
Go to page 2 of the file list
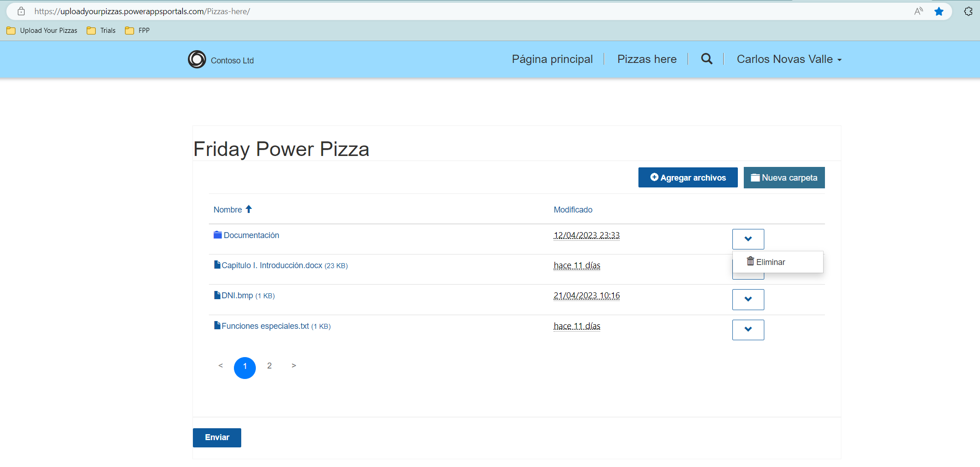pyautogui.click(x=270, y=366)
